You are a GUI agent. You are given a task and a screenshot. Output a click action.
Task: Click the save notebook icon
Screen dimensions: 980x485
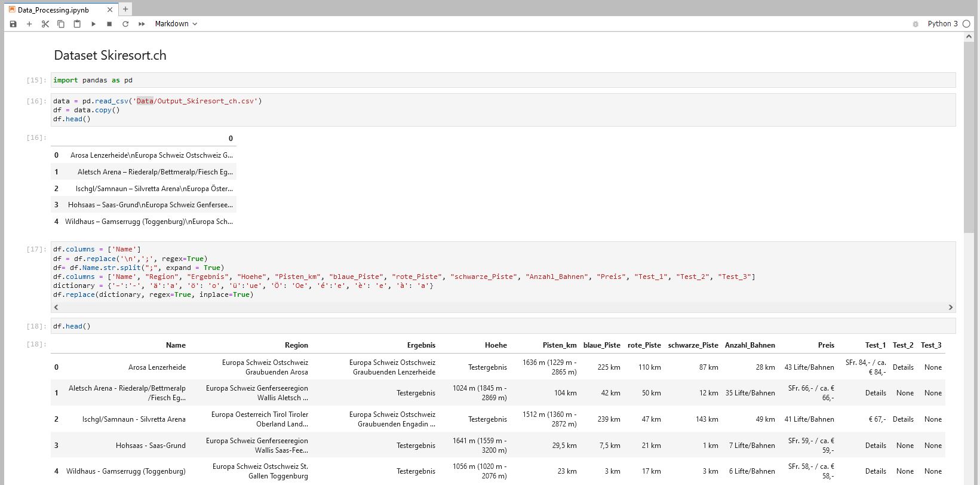(x=13, y=24)
